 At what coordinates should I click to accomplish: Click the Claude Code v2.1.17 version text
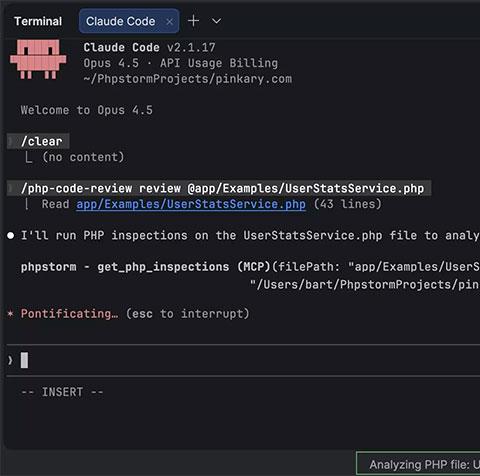pyautogui.click(x=149, y=47)
